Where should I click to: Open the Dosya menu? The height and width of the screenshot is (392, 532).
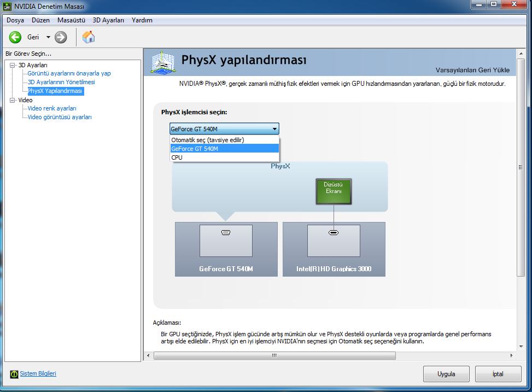15,20
